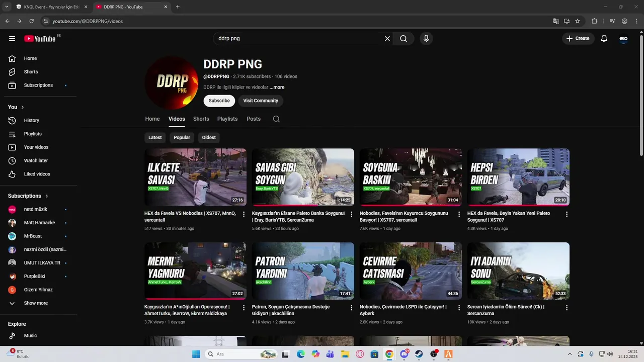Image resolution: width=644 pixels, height=362 pixels.
Task: Open more options for Patron, Soygun Çatışmasına video
Action: tap(352, 308)
